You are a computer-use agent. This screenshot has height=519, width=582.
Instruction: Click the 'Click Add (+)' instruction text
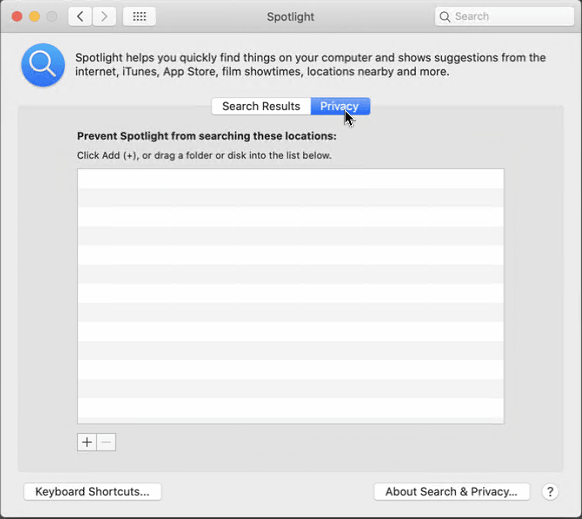pyautogui.click(x=204, y=155)
